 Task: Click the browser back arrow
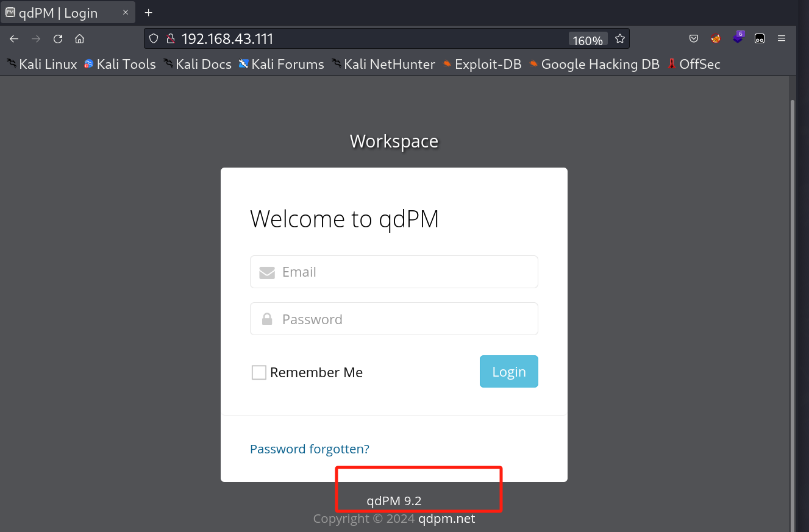[x=14, y=39]
